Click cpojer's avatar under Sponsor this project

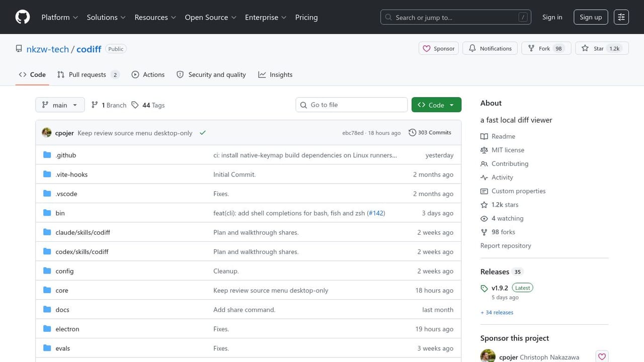[x=488, y=356]
